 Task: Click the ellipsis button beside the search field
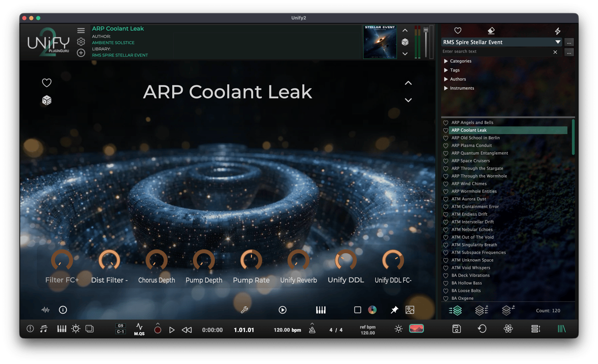pos(569,52)
